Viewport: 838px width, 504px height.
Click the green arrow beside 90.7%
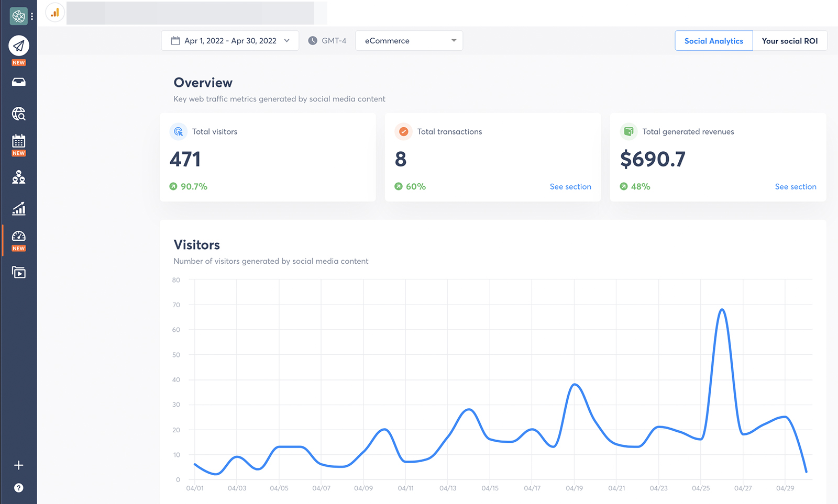click(173, 186)
